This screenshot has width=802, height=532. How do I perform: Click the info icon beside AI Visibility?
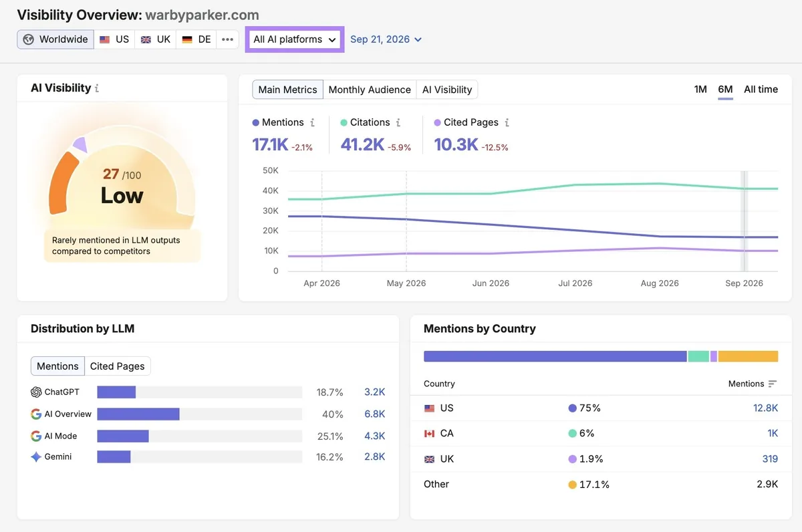pos(97,88)
